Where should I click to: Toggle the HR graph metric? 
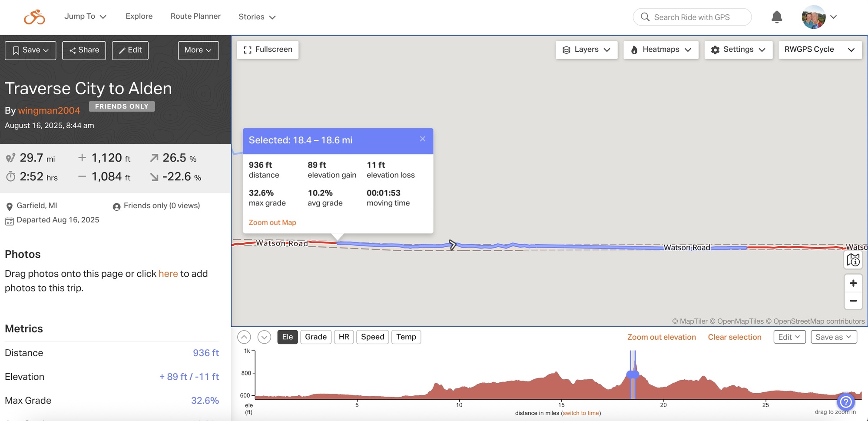344,337
